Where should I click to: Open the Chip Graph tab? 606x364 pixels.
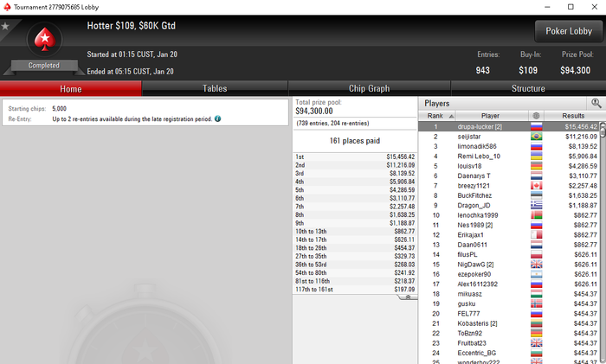coord(369,88)
